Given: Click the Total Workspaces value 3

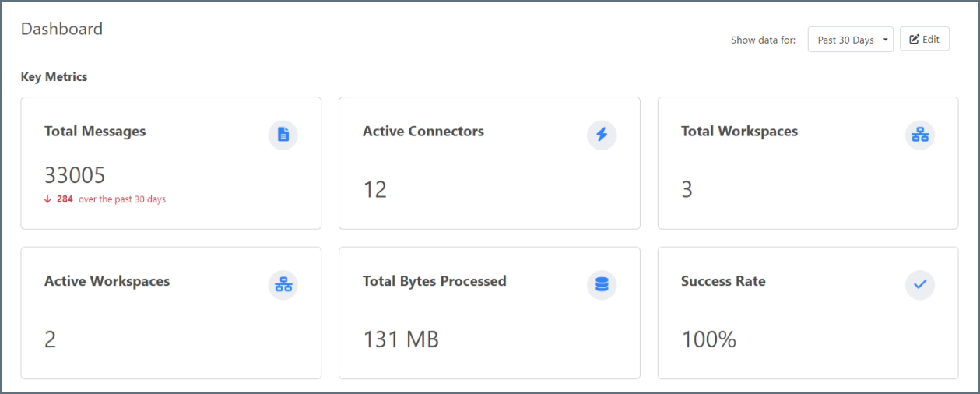Looking at the screenshot, I should 687,189.
